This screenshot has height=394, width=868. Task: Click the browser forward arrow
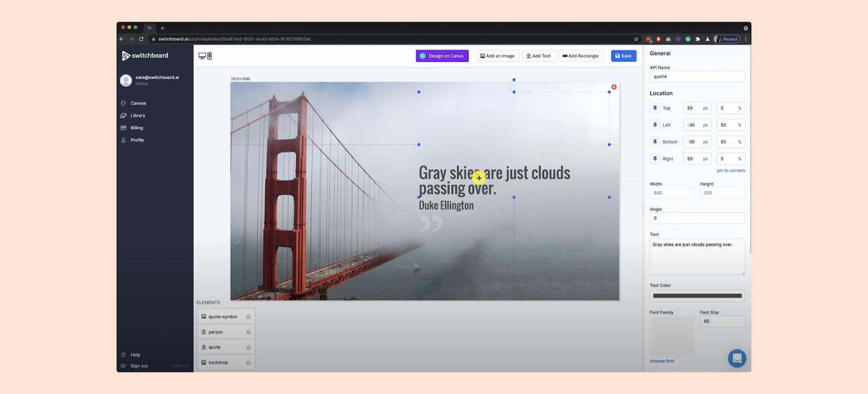pos(131,39)
